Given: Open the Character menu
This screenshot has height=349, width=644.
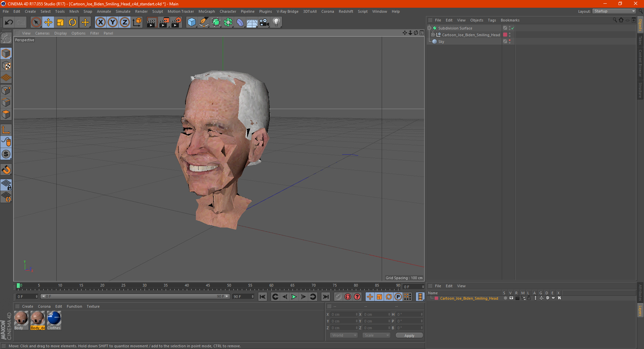Looking at the screenshot, I should pyautogui.click(x=228, y=11).
